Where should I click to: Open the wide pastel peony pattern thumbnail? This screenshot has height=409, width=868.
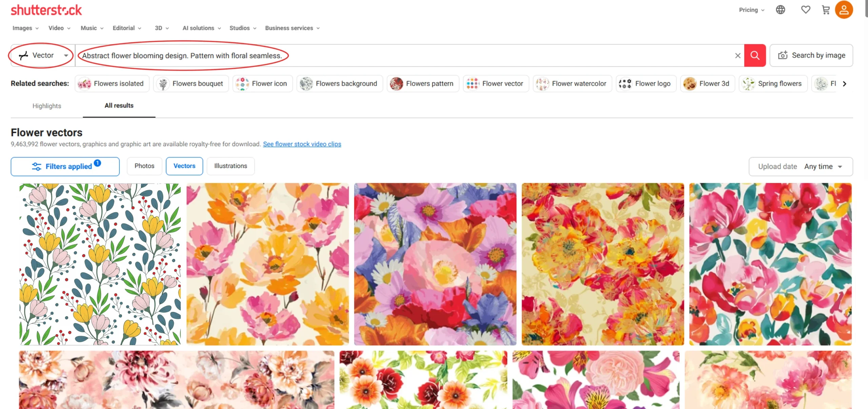point(177,380)
